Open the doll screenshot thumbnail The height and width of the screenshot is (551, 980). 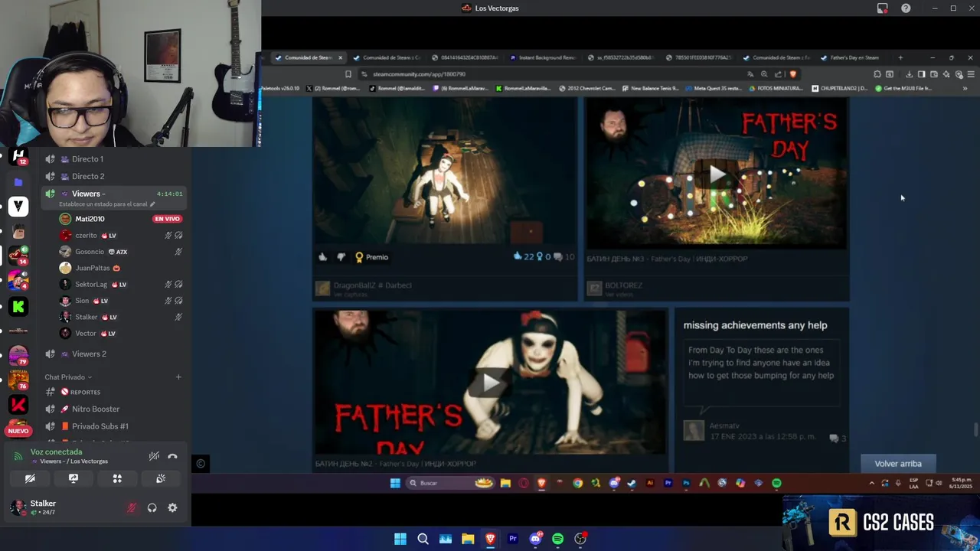[444, 171]
